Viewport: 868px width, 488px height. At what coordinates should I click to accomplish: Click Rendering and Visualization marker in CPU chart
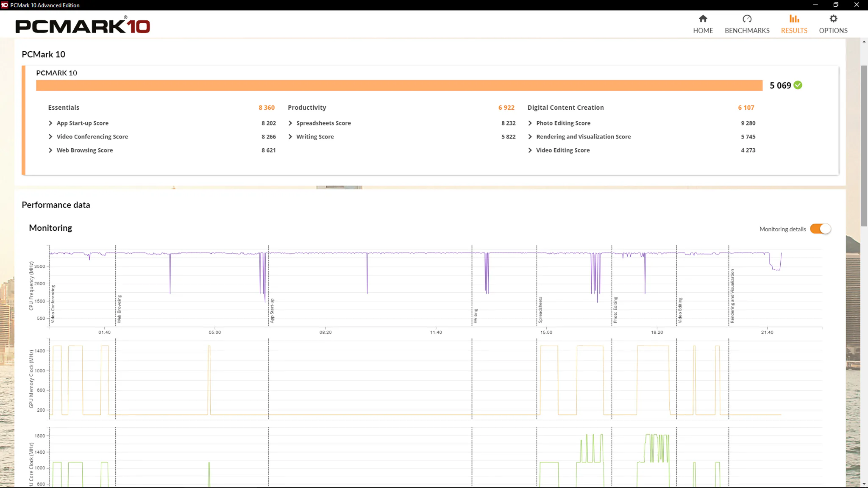[732, 296]
